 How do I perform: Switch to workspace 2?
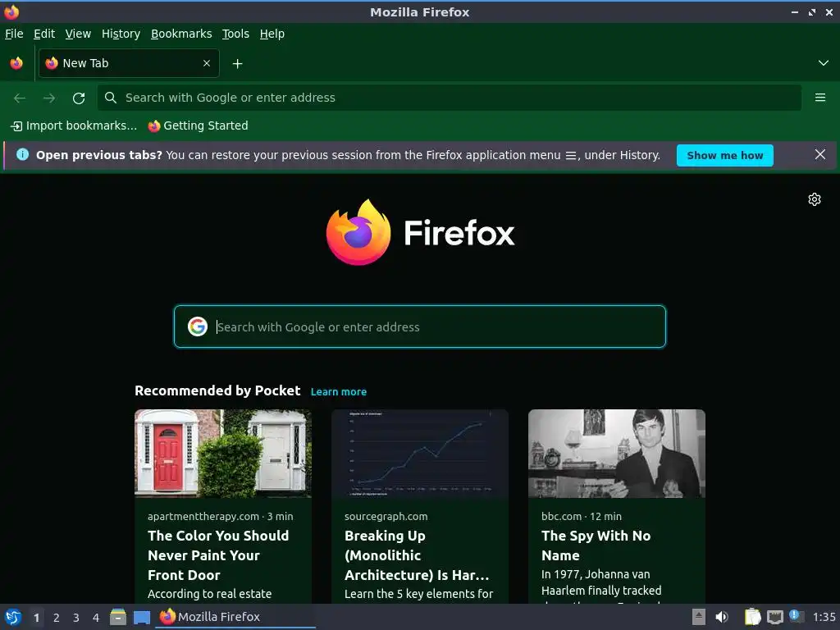57,618
